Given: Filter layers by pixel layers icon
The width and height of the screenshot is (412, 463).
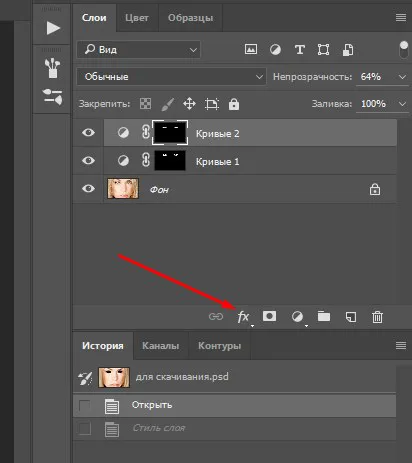Looking at the screenshot, I should coord(251,50).
